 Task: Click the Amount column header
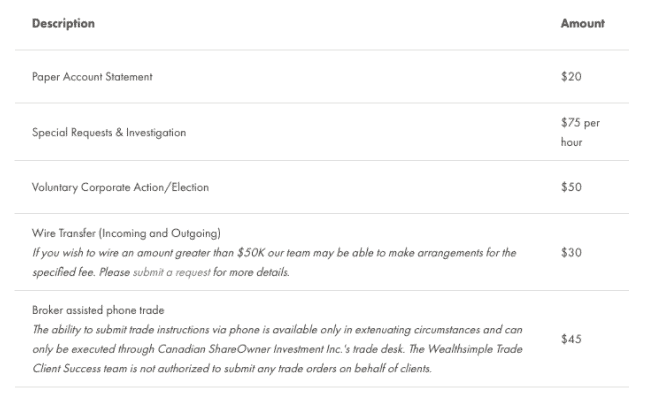pos(582,23)
